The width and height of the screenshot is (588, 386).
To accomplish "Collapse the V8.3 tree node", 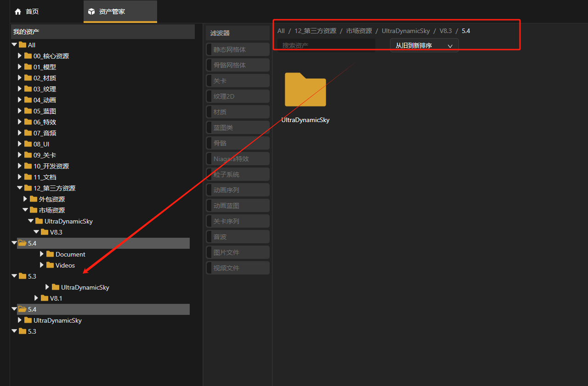I will 36,232.
